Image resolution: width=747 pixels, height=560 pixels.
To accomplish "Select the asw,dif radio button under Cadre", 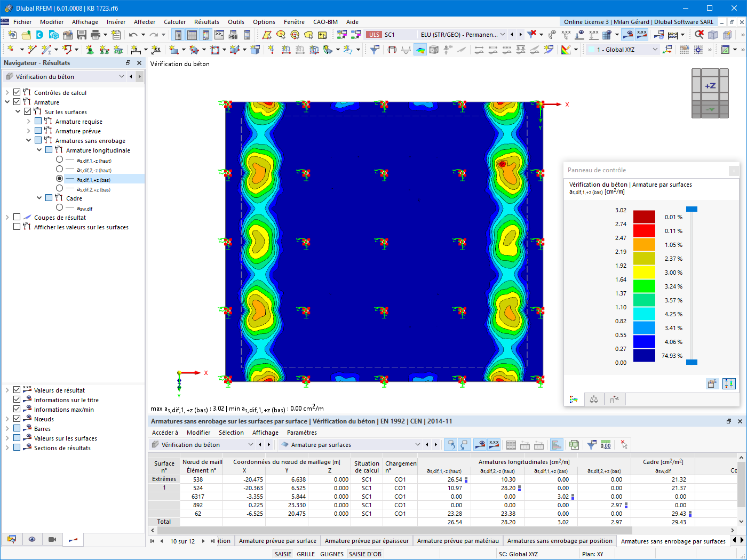I will [60, 207].
